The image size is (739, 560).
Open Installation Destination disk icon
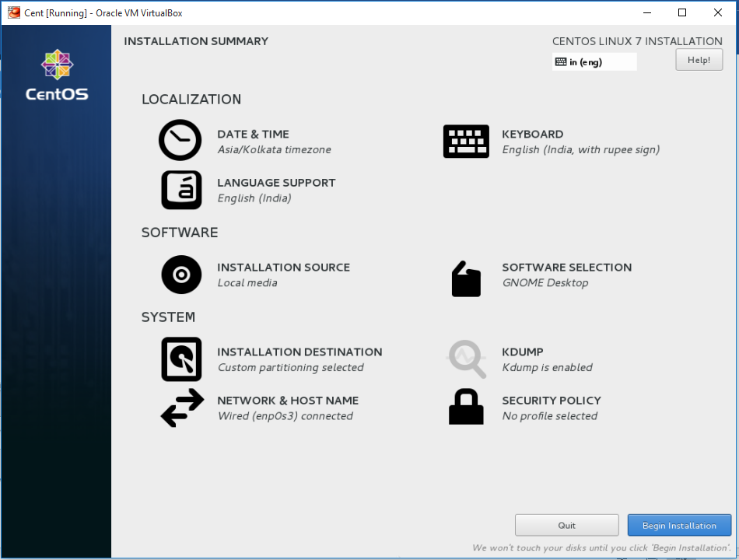(181, 359)
